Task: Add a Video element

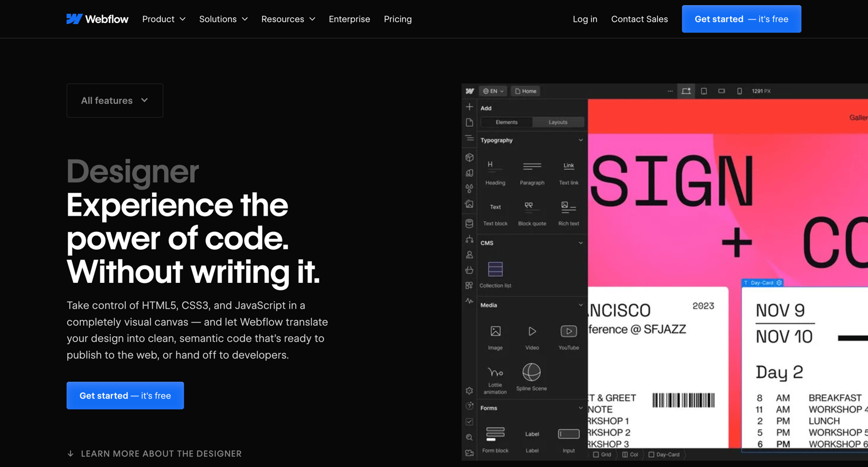Action: coord(532,337)
